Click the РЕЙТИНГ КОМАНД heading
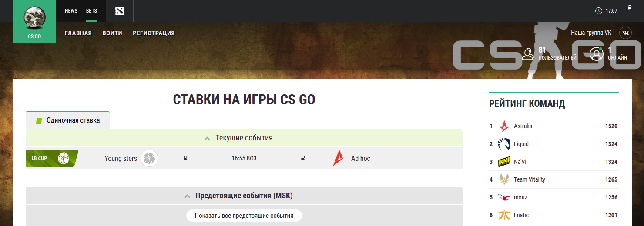Image resolution: width=644 pixels, height=226 pixels. 527,103
